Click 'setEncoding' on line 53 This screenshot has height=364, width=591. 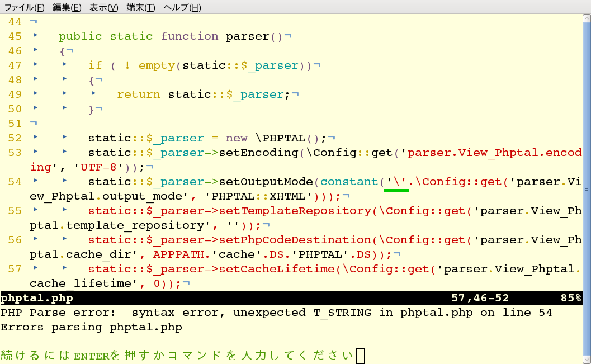coord(258,153)
